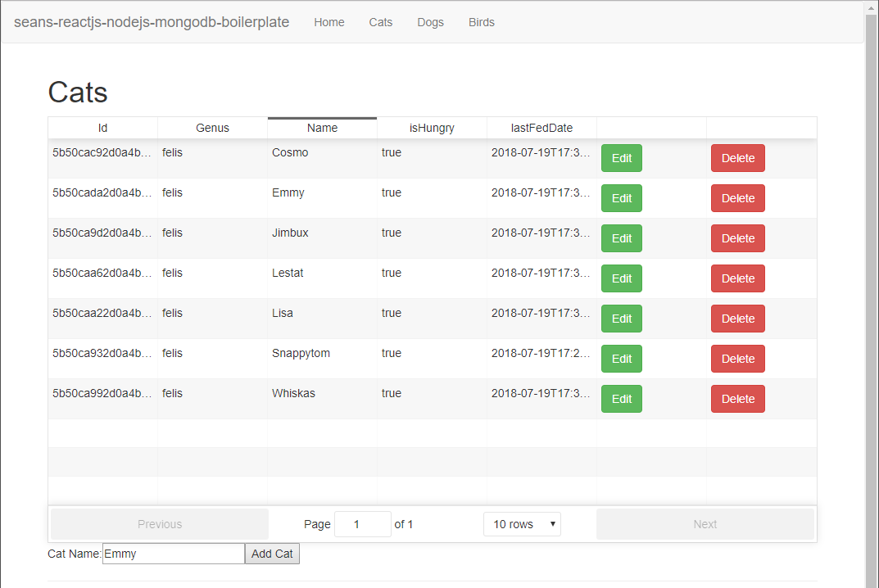Delete the Emmy cat row

click(x=738, y=198)
